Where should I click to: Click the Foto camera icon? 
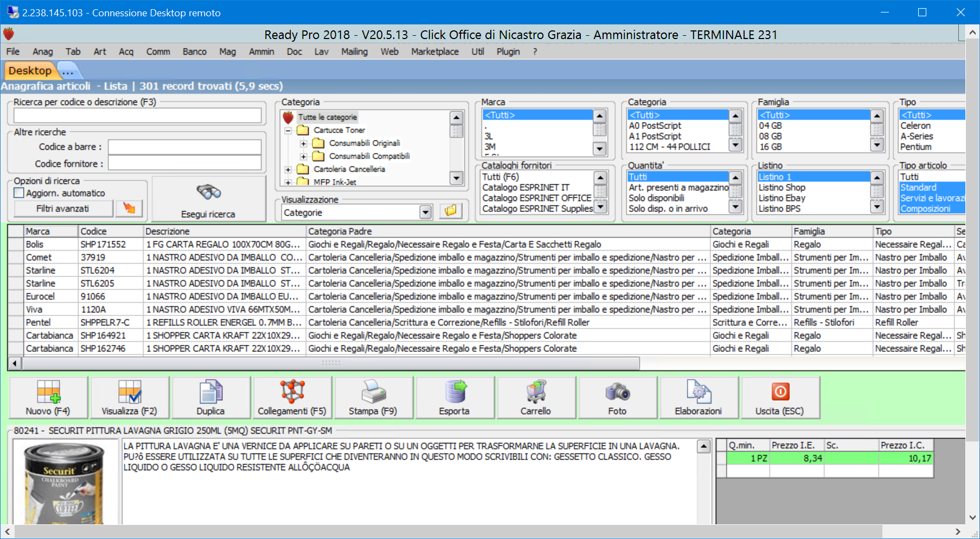617,397
